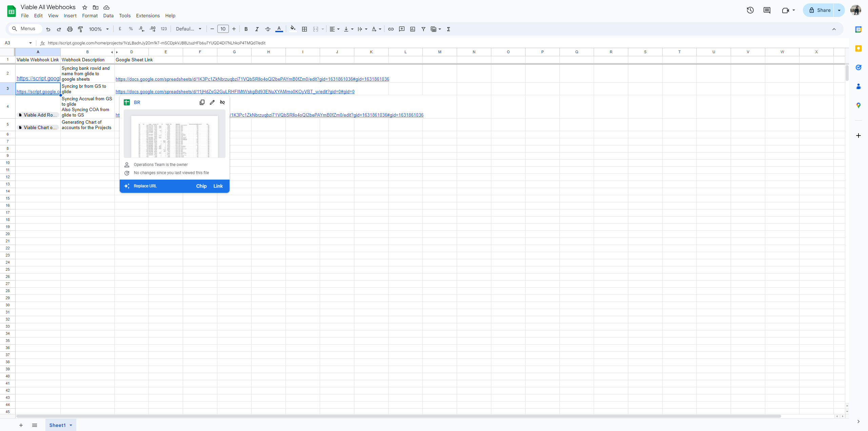868x431 pixels.
Task: Open Google Calendar side panel icon
Action: (x=859, y=29)
